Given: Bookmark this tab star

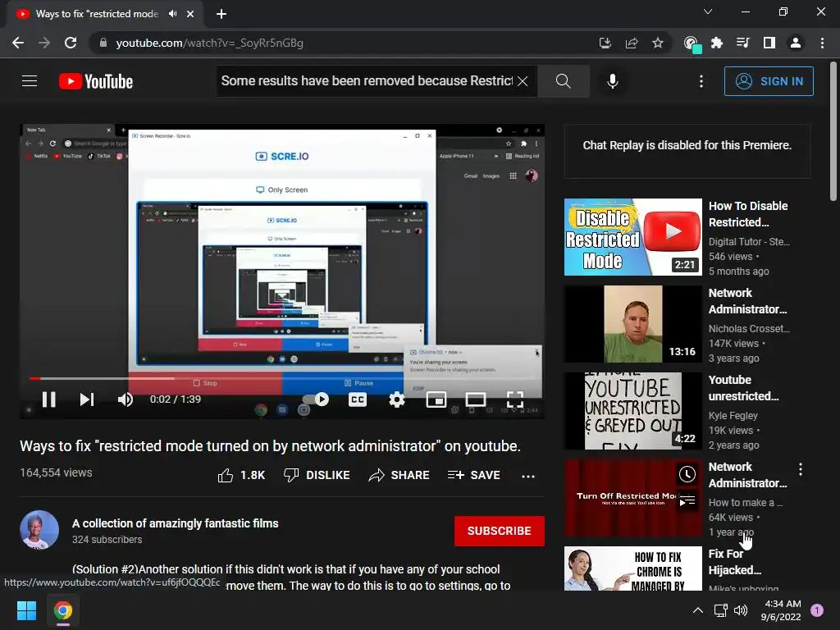Looking at the screenshot, I should [x=658, y=43].
